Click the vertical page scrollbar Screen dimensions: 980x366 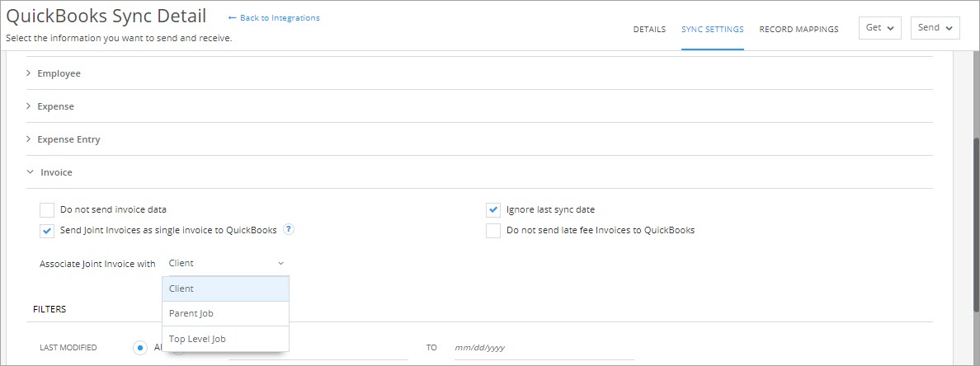point(975,225)
